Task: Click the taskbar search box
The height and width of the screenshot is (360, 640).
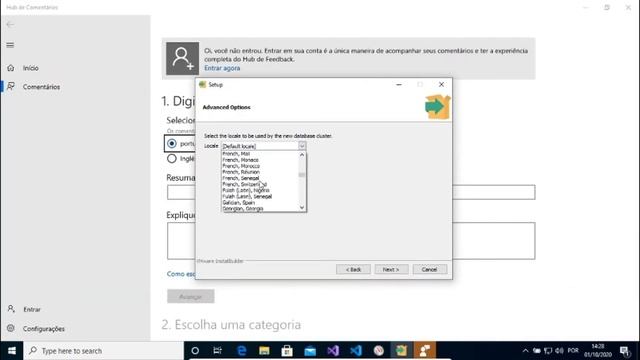Action: pos(104,351)
